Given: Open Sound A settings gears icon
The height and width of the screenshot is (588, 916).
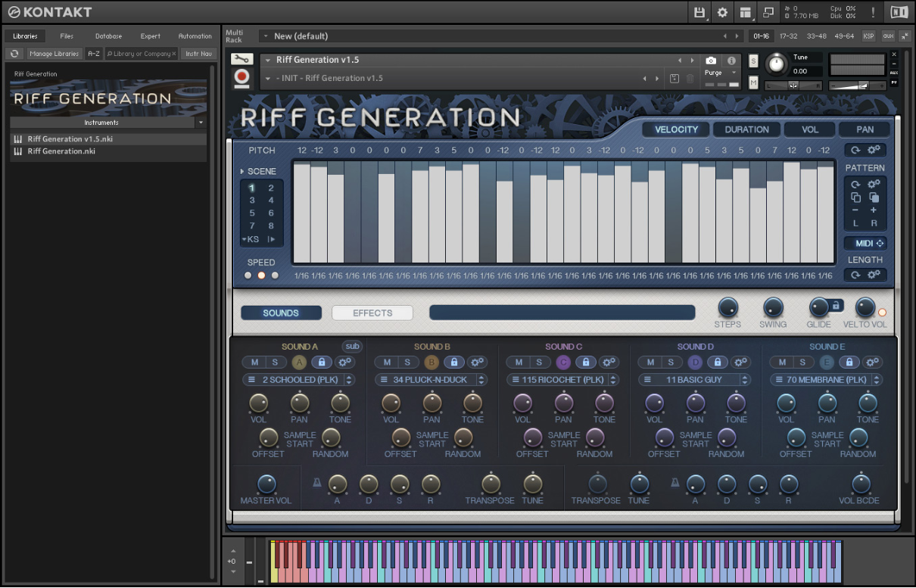Looking at the screenshot, I should [x=345, y=362].
